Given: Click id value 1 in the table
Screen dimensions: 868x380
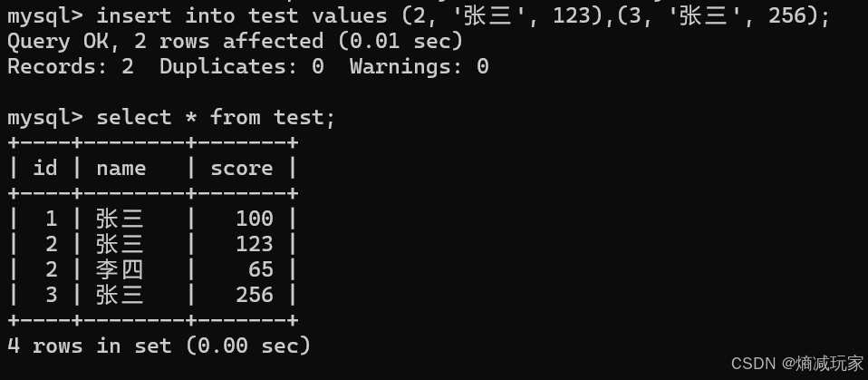Looking at the screenshot, I should (x=51, y=219).
